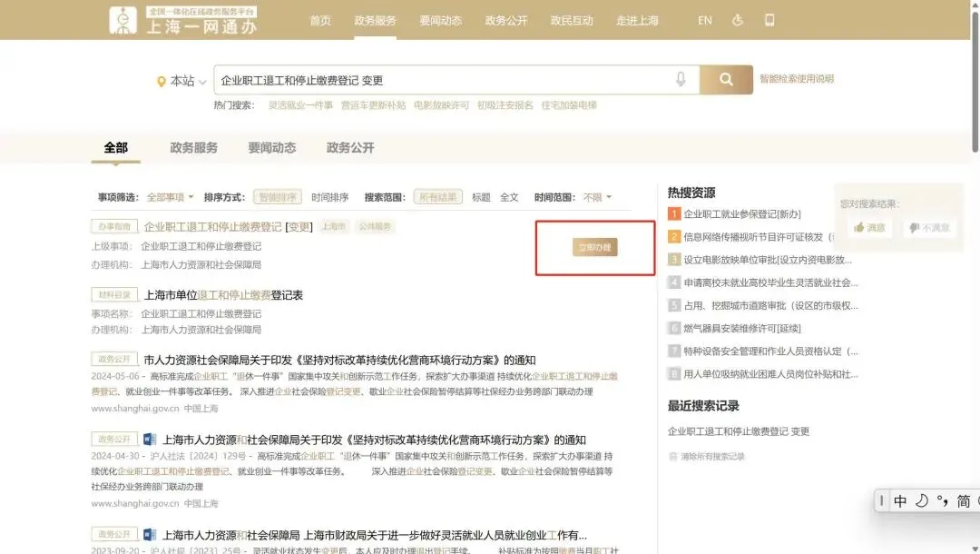Click the magnifier search button

(x=726, y=80)
